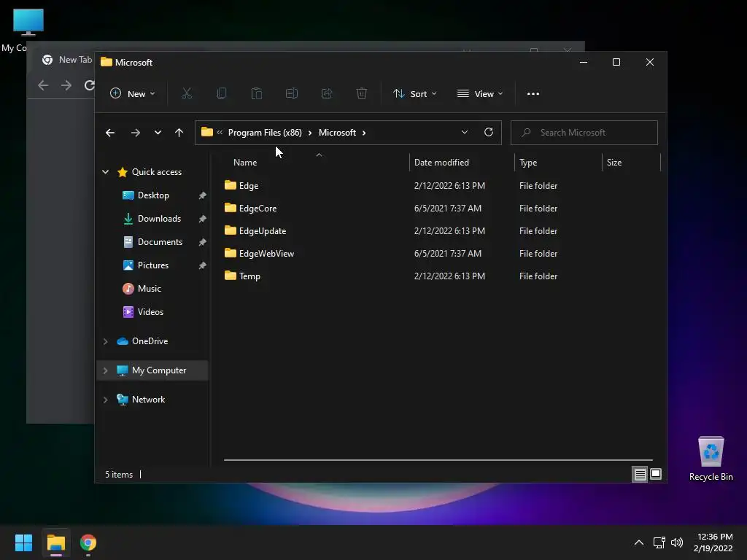This screenshot has width=747, height=560.
Task: Open Desktop in Quick access
Action: pyautogui.click(x=153, y=195)
